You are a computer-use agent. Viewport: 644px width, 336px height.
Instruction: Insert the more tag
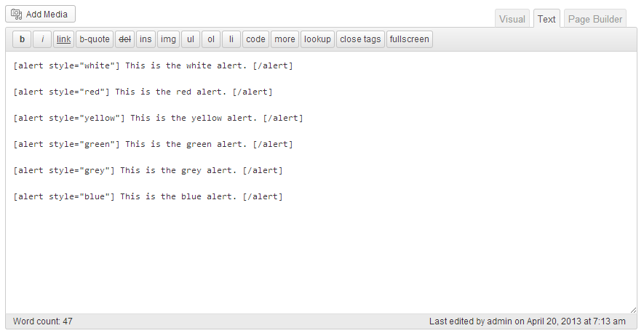point(285,39)
